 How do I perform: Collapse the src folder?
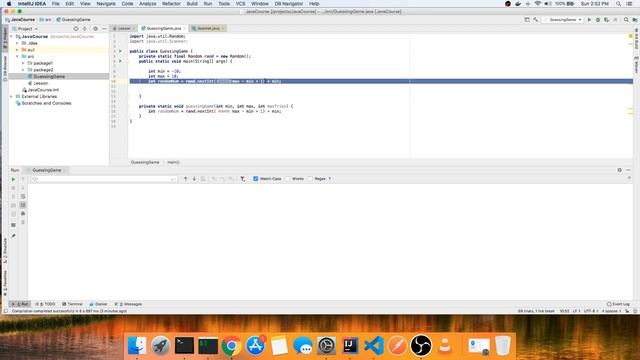18,56
